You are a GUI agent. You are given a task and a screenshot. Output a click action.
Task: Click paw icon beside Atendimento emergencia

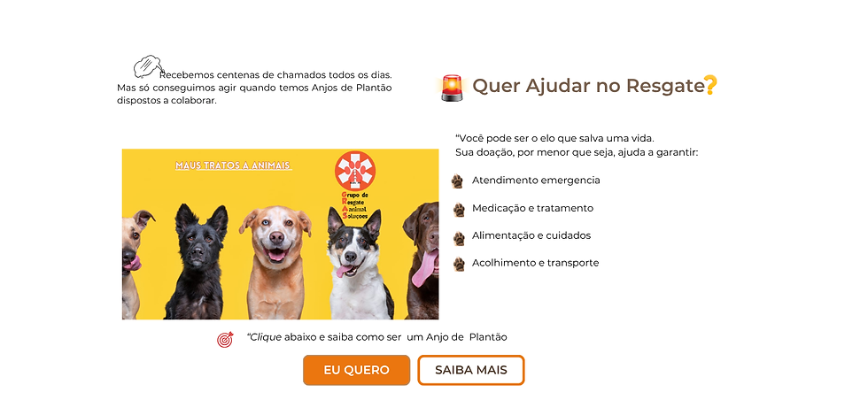tap(457, 181)
